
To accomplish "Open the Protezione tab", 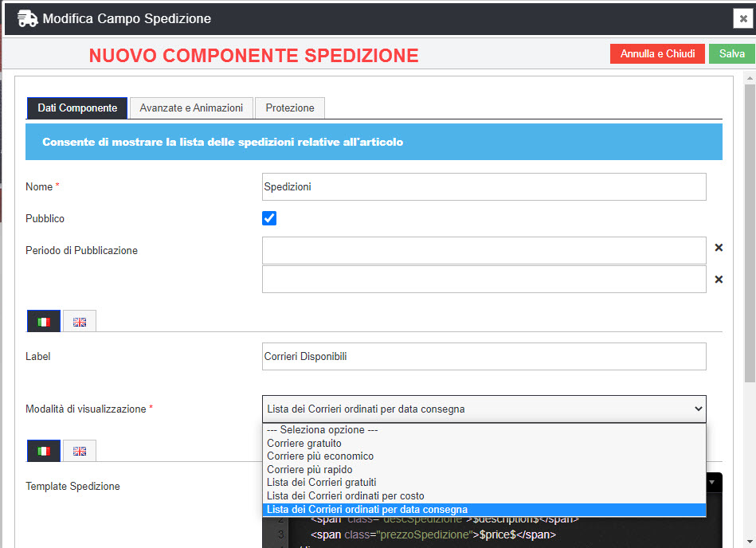I will [x=290, y=108].
